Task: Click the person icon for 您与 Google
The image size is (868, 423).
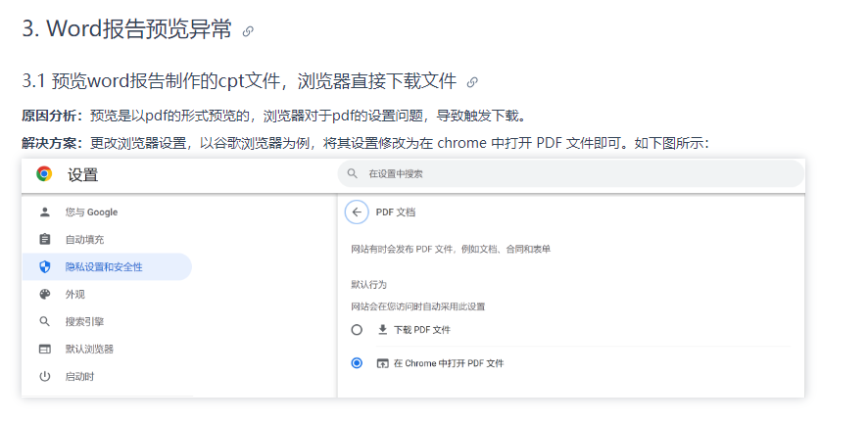Action: pos(45,211)
